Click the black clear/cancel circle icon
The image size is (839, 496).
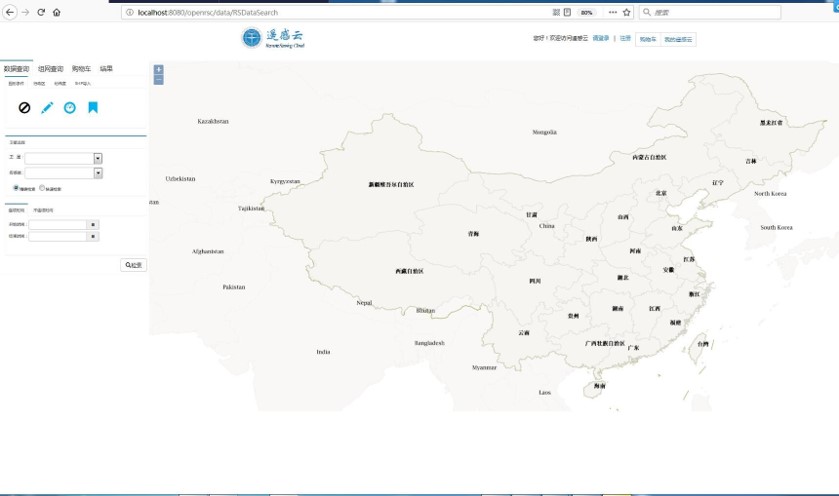24,108
